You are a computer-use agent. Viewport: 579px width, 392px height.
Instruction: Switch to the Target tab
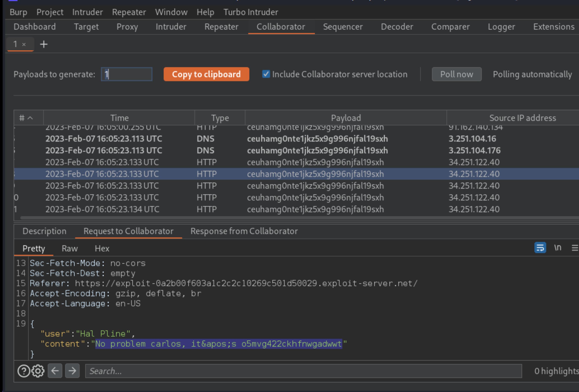[86, 27]
